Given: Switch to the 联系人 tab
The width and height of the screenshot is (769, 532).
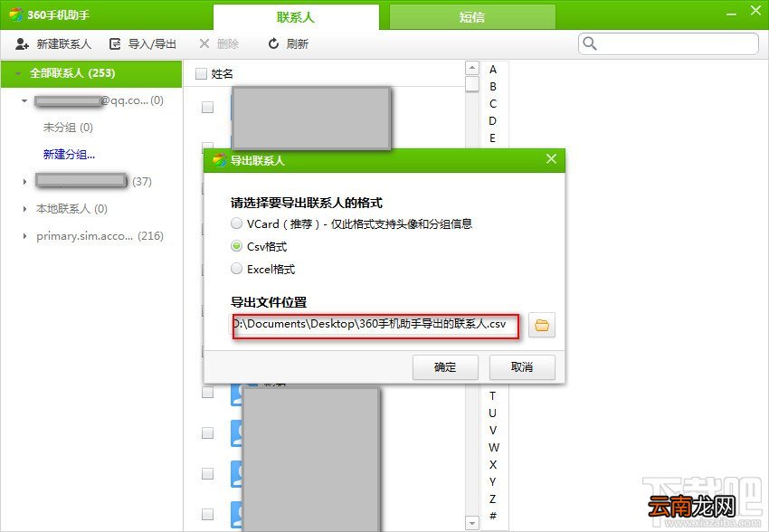Looking at the screenshot, I should click(296, 18).
